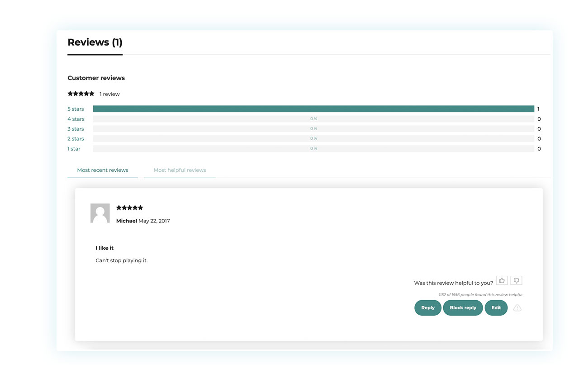
Task: Click the empty 2 stars rating bar
Action: pos(313,139)
